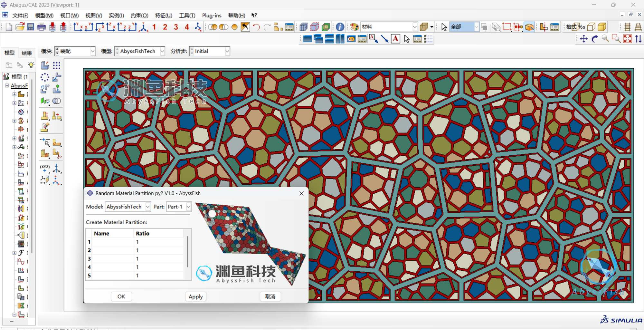This screenshot has width=644, height=330.
Task: Open a model database file
Action: [20, 27]
